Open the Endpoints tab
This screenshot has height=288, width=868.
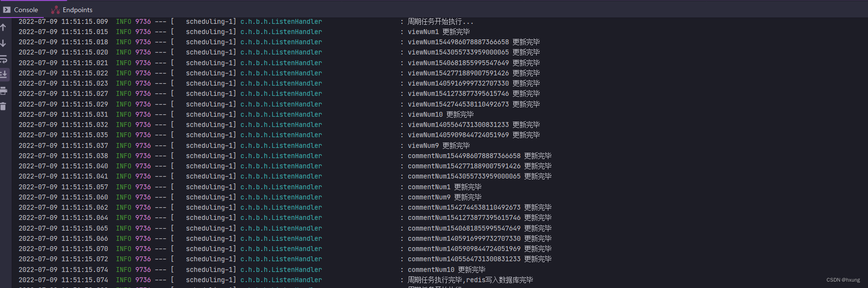tap(72, 10)
